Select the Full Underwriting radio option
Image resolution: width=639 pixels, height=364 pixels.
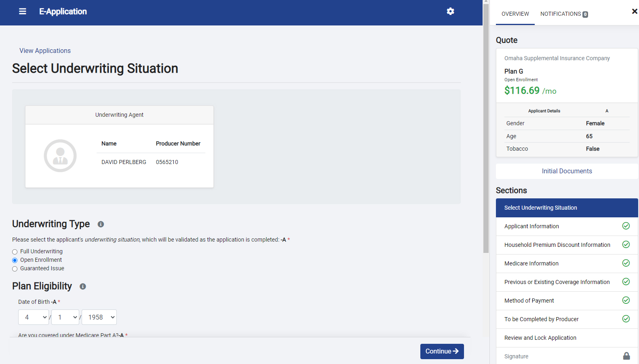[x=15, y=252]
